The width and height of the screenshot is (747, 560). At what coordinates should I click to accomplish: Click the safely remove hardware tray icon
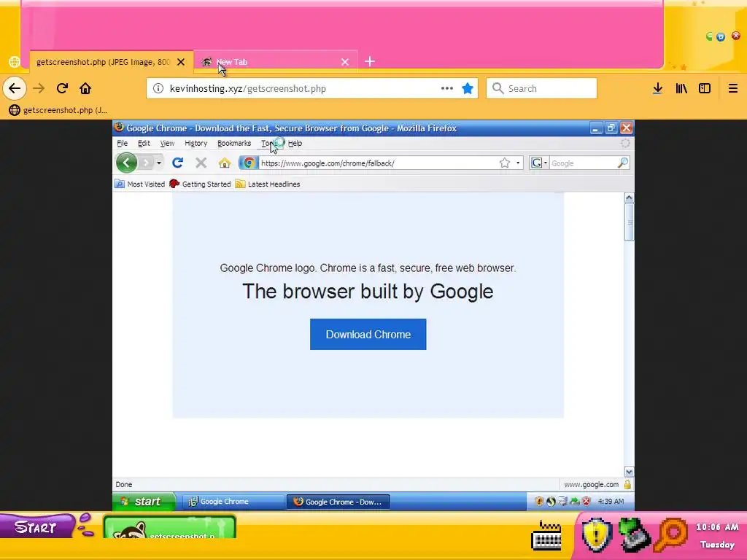(x=634, y=534)
